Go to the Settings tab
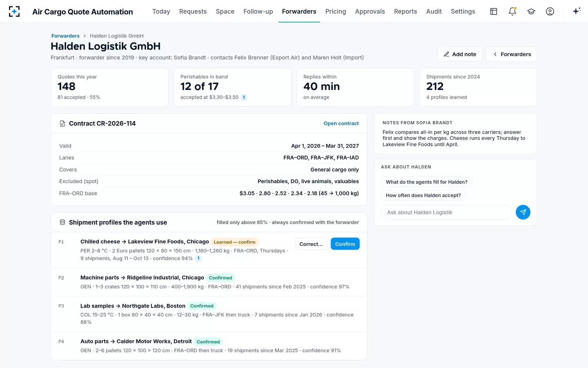Viewport: 588px width, 368px height. (x=463, y=11)
